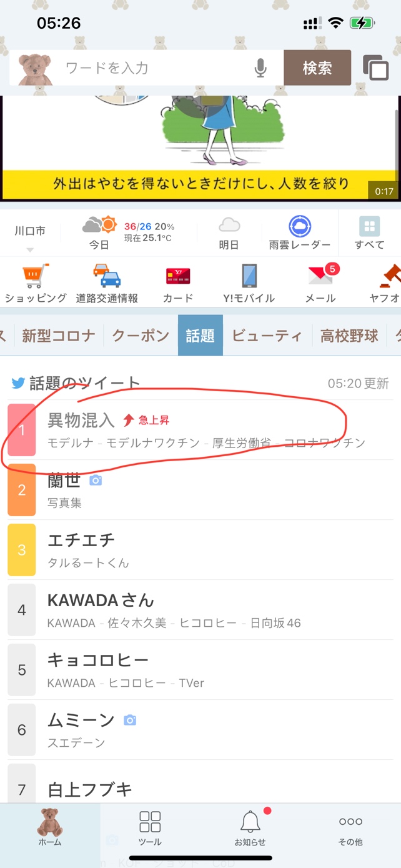Open the KAWADAさん trending entry
The width and height of the screenshot is (401, 868).
[x=200, y=610]
